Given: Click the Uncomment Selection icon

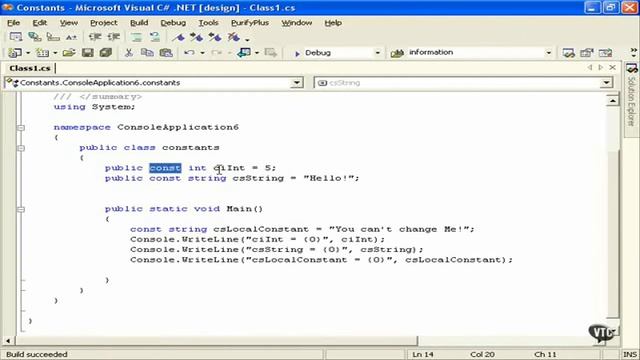Looking at the screenshot, I should click(155, 37).
